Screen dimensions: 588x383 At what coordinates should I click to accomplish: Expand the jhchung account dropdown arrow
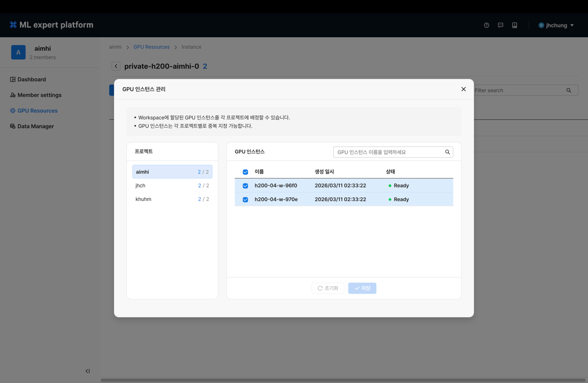(x=572, y=25)
